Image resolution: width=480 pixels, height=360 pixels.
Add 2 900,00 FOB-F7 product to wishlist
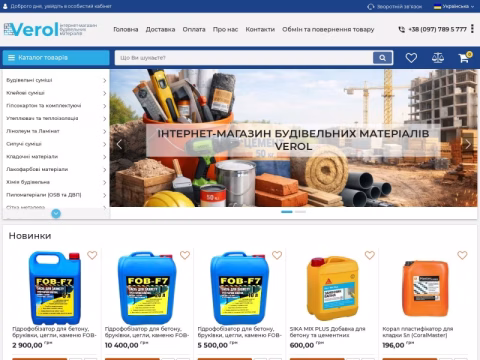tap(92, 255)
